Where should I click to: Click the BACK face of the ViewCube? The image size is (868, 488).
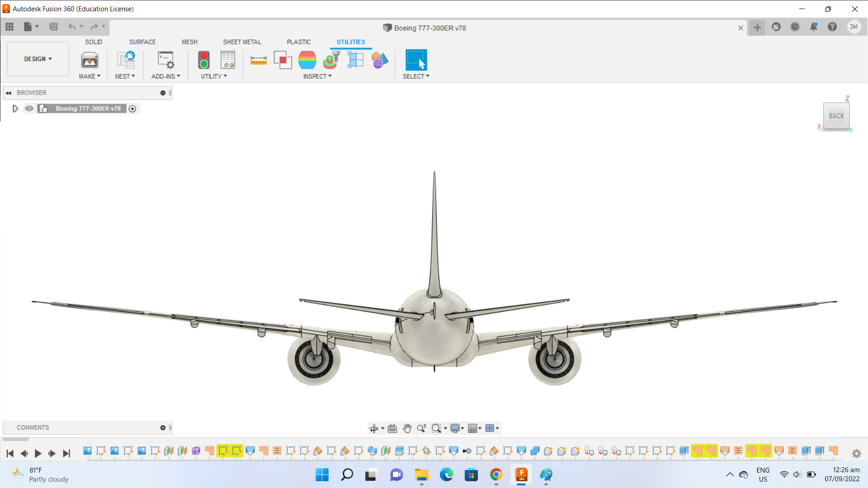tap(836, 116)
